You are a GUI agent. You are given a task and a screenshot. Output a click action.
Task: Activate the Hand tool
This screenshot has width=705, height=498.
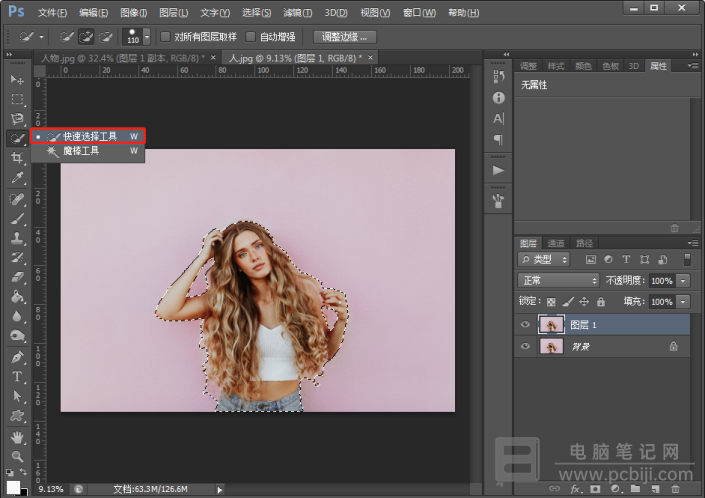pos(17,437)
